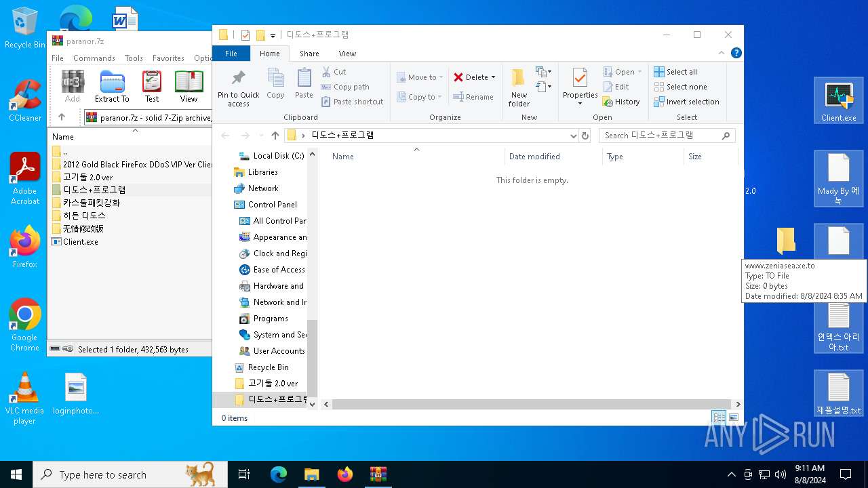Viewport: 868px width, 488px height.
Task: Open the Delete dropdown arrow
Action: click(493, 77)
